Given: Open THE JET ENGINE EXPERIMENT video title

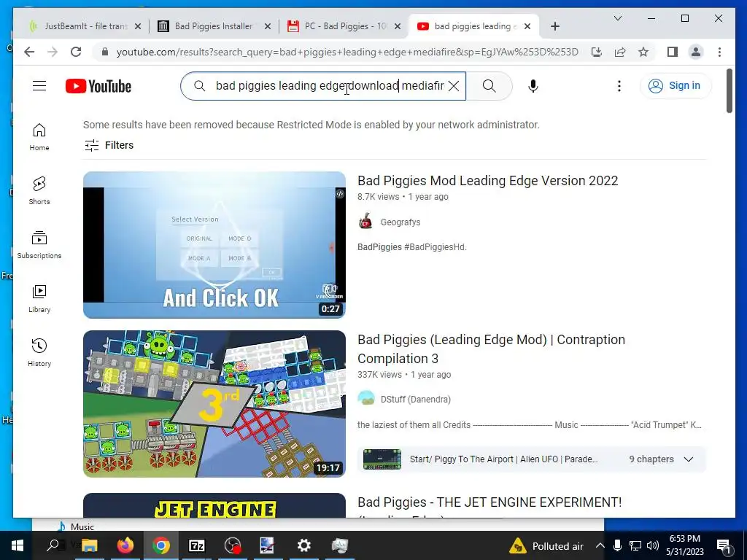Looking at the screenshot, I should tap(489, 502).
